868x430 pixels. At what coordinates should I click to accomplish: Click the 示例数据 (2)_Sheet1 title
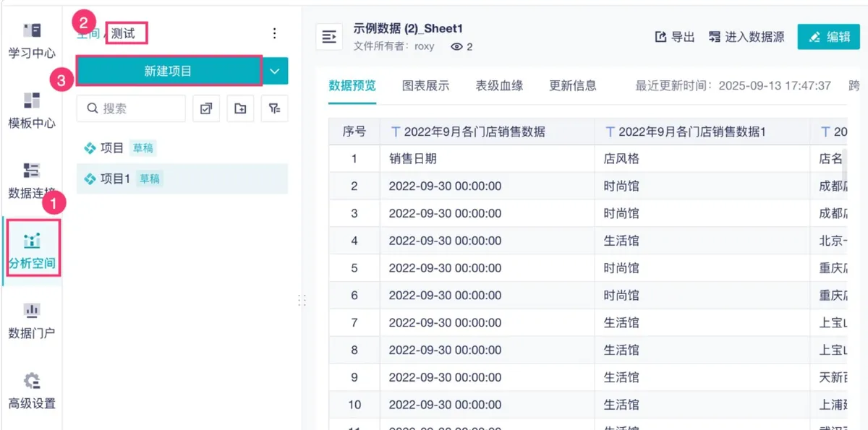pos(408,29)
